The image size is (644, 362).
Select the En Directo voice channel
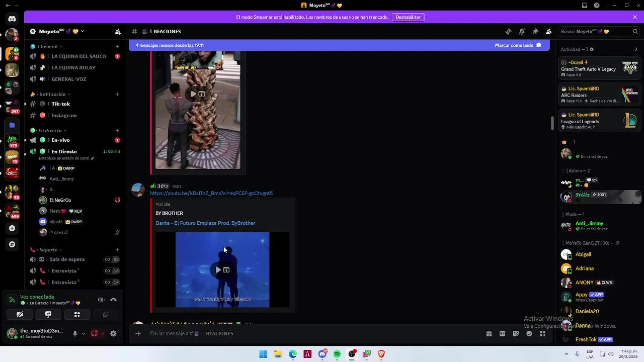click(x=75, y=151)
